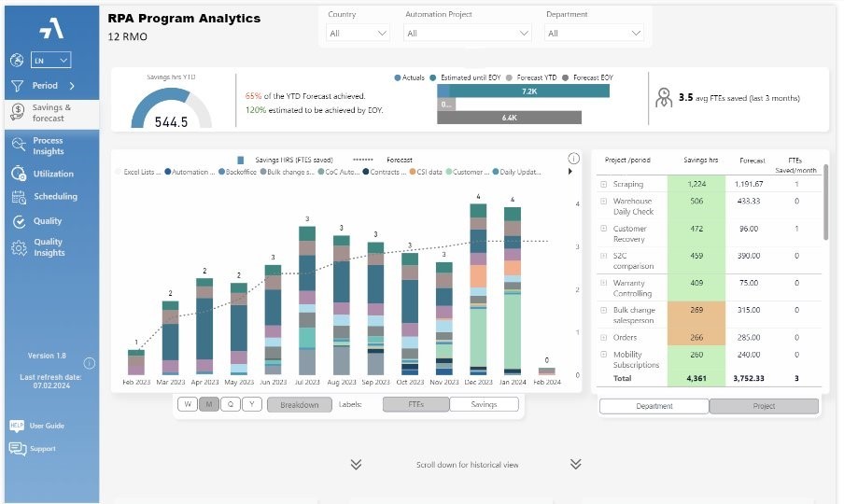The image size is (844, 504).
Task: Open the Country dropdown
Action: point(358,33)
